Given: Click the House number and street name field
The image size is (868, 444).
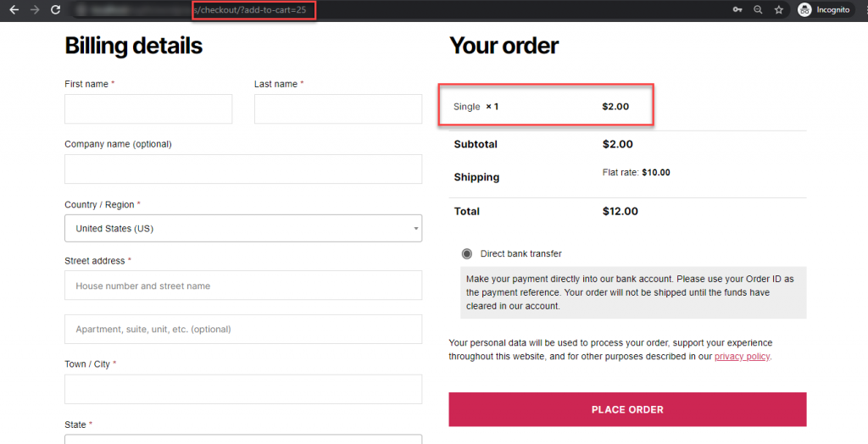Looking at the screenshot, I should (x=243, y=286).
